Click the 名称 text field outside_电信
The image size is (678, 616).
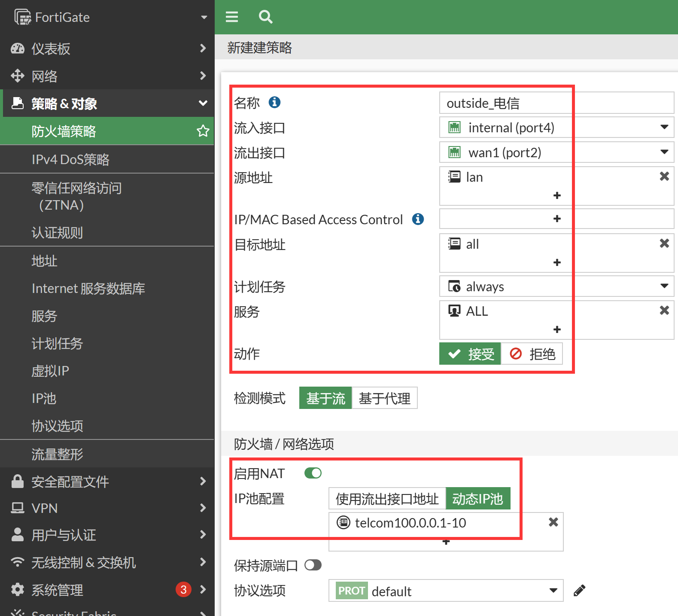(556, 103)
